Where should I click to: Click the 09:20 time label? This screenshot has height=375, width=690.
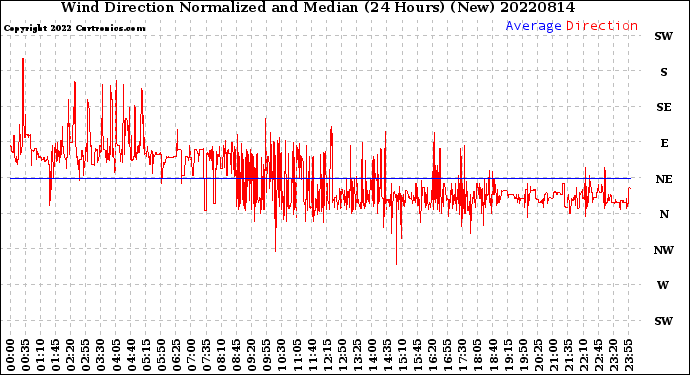tap(252, 355)
